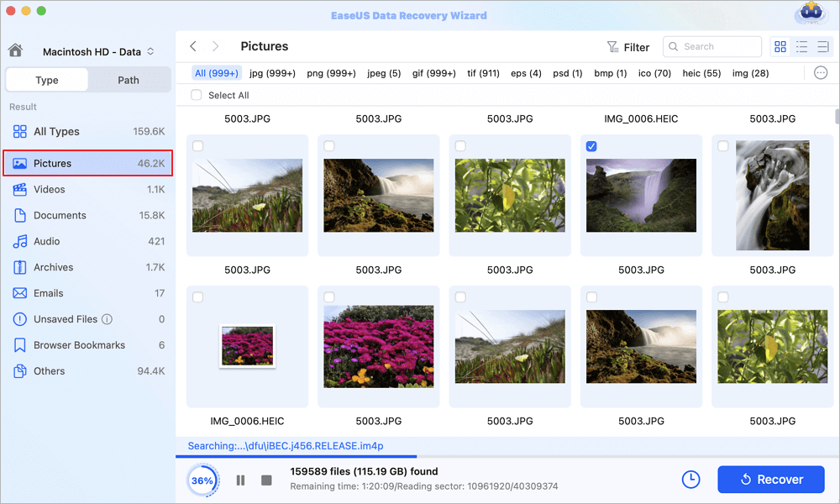Viewport: 840px width, 504px height.
Task: Show info about Unsaved Files
Action: (108, 319)
